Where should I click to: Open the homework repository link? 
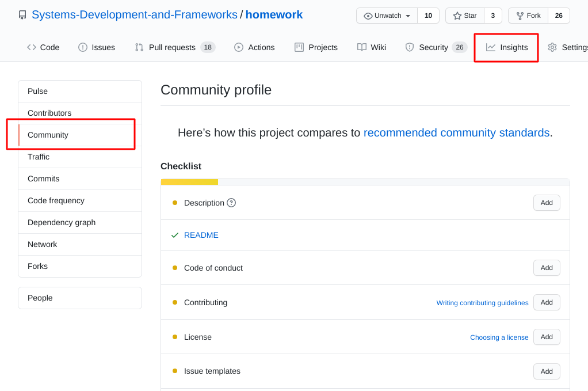tap(274, 14)
